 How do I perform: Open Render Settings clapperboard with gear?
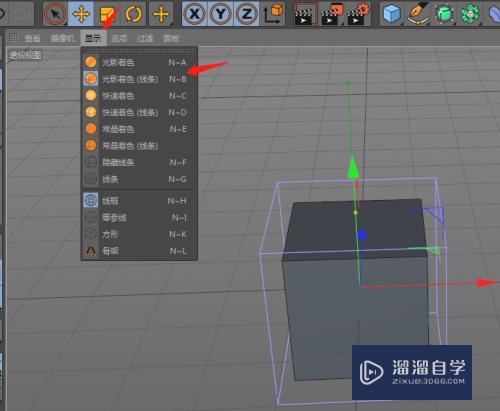[x=358, y=14]
